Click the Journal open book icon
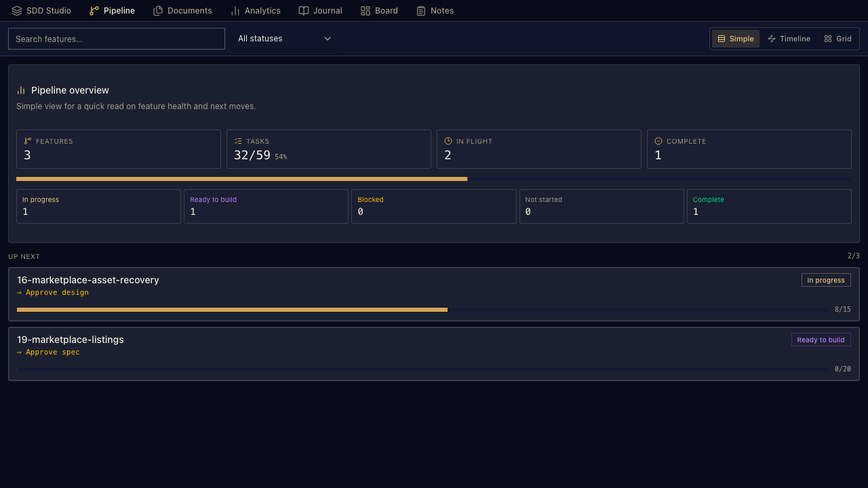Viewport: 868px width, 488px height. (x=304, y=11)
